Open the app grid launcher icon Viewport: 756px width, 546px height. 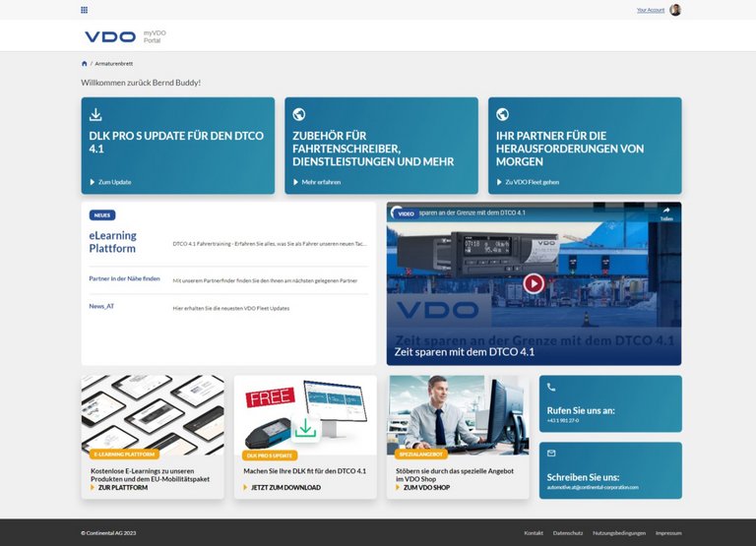84,10
